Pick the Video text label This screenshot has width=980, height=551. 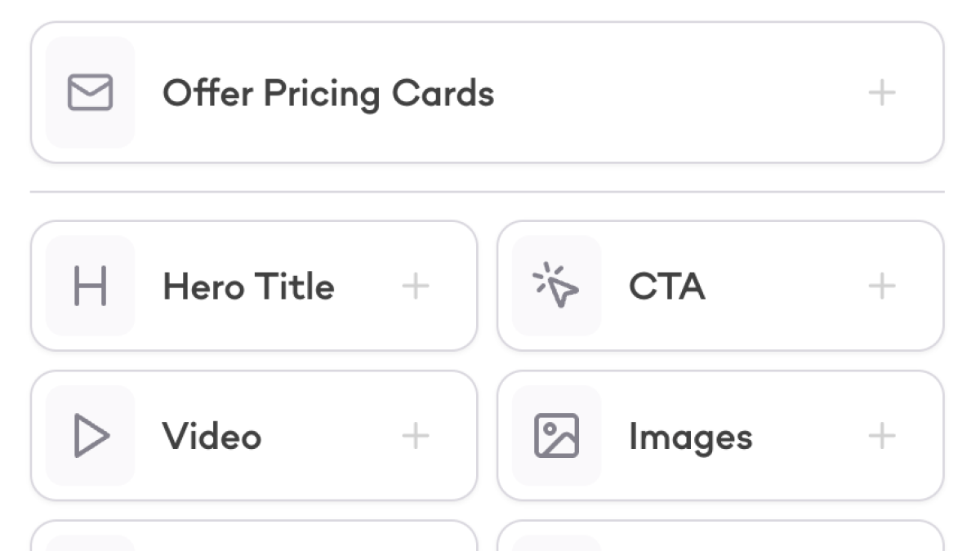212,436
